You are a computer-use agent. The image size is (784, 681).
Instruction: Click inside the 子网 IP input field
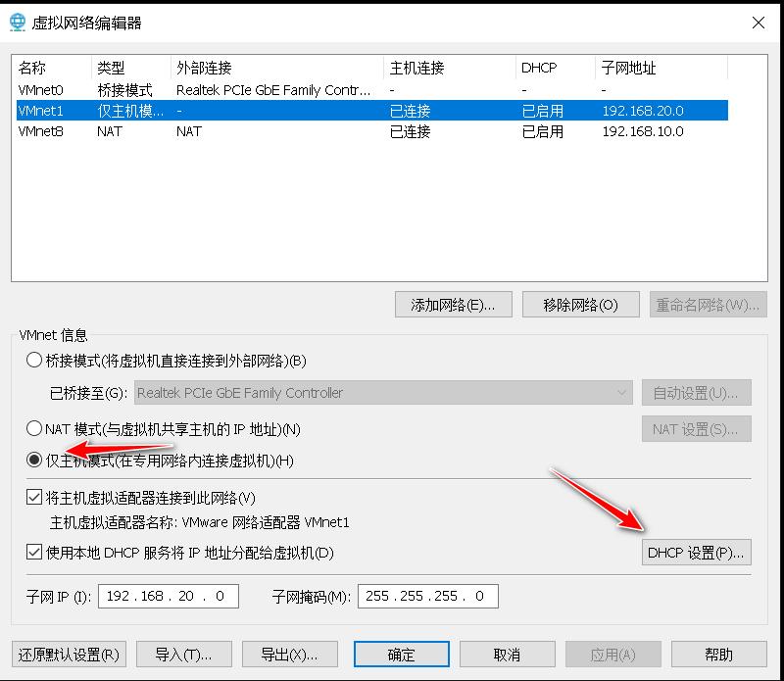[167, 596]
